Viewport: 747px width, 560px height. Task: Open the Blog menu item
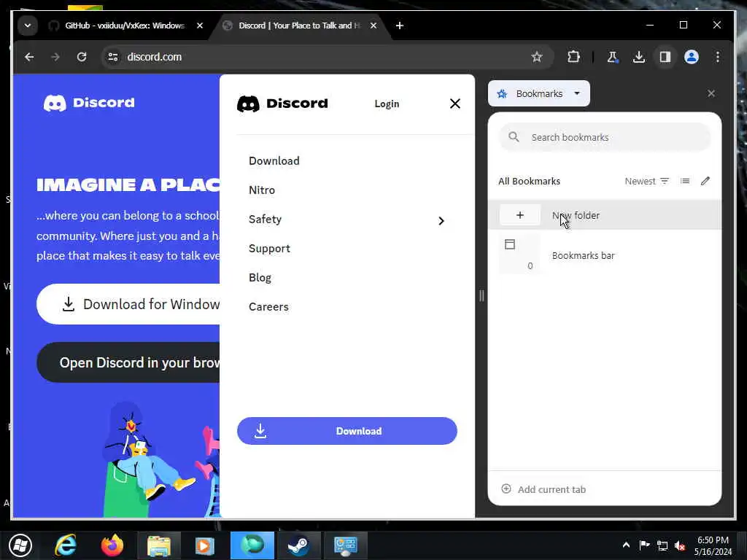coord(260,278)
